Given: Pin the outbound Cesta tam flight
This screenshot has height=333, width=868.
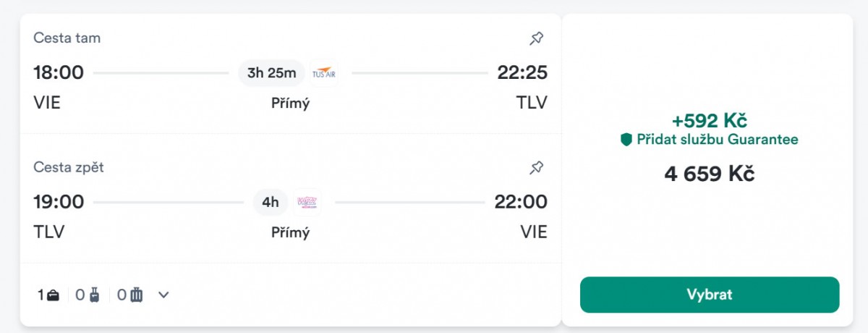Looking at the screenshot, I should coord(536,38).
